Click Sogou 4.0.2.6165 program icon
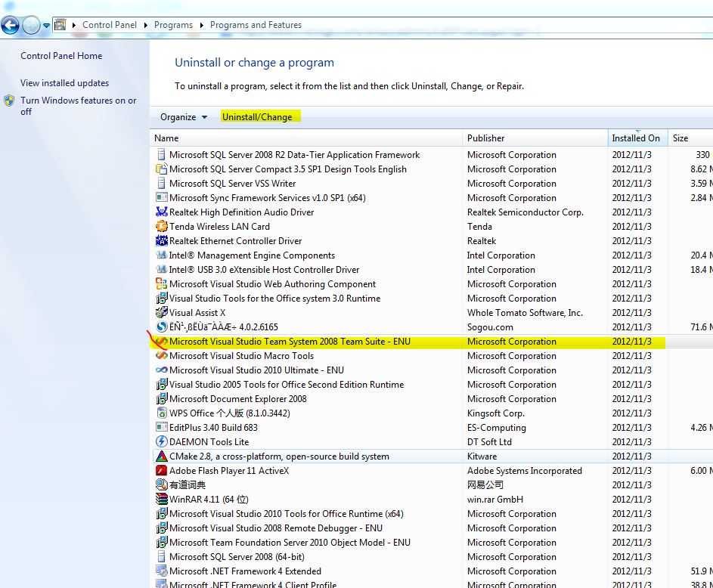The image size is (713, 588). [161, 327]
